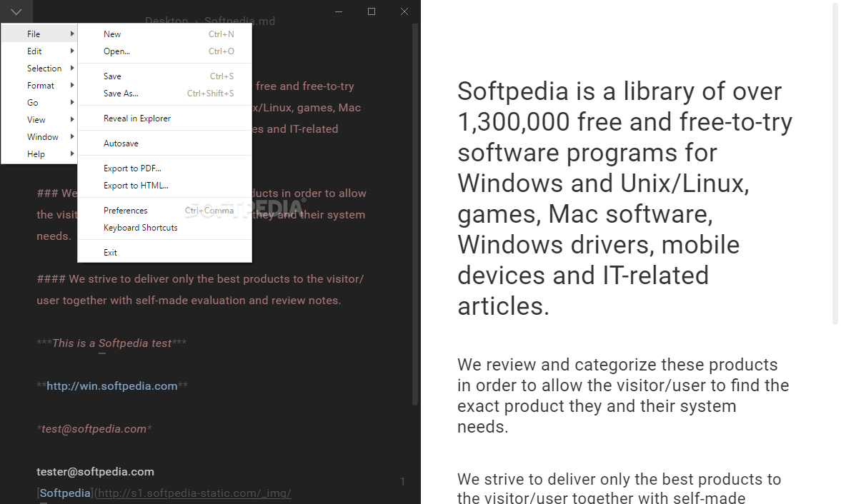Choose New from File submenu
The width and height of the screenshot is (841, 504).
(x=164, y=34)
